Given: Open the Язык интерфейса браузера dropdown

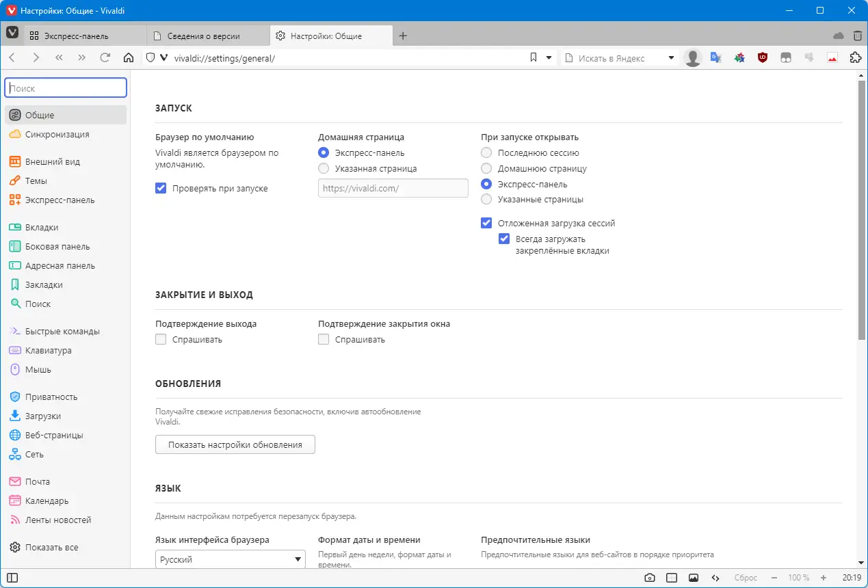Looking at the screenshot, I should click(x=231, y=559).
